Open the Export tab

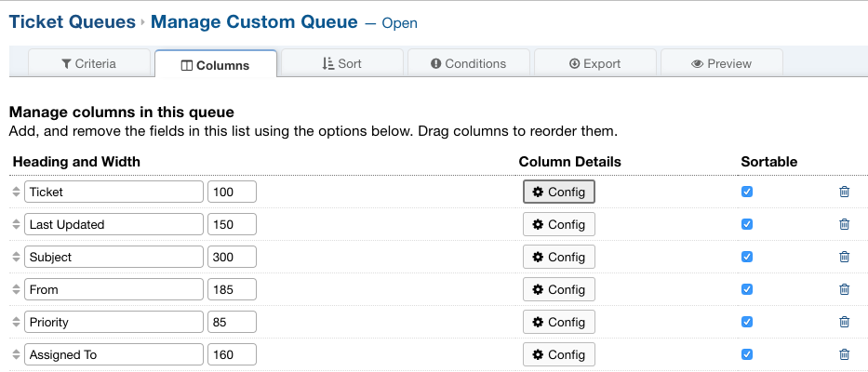tap(595, 63)
